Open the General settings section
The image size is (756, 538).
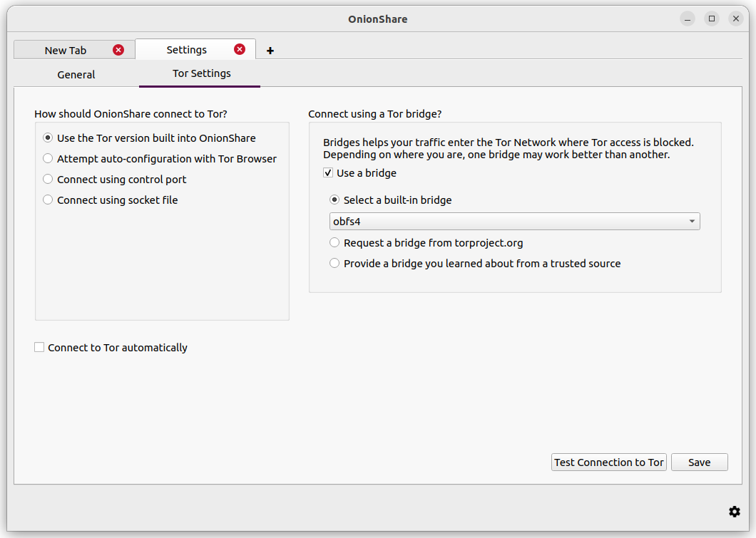coord(76,75)
